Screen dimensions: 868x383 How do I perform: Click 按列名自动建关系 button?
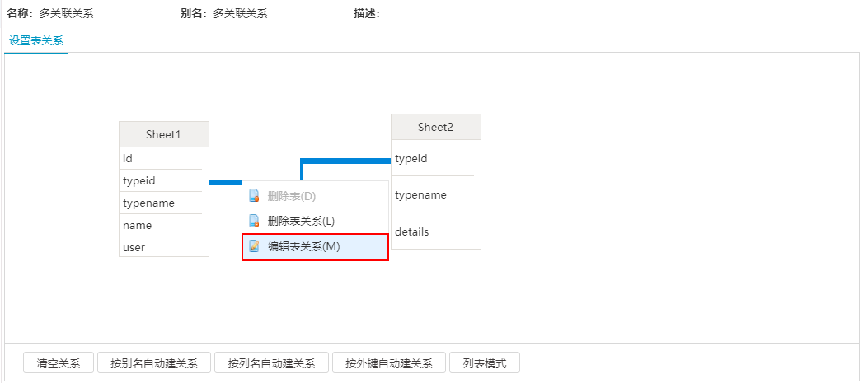point(271,363)
